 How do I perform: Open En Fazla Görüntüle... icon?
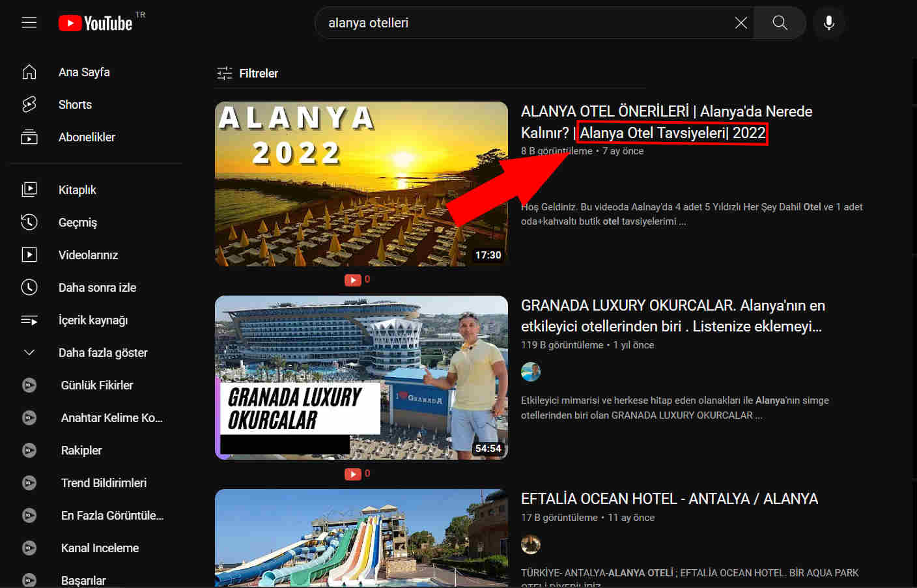(x=29, y=515)
